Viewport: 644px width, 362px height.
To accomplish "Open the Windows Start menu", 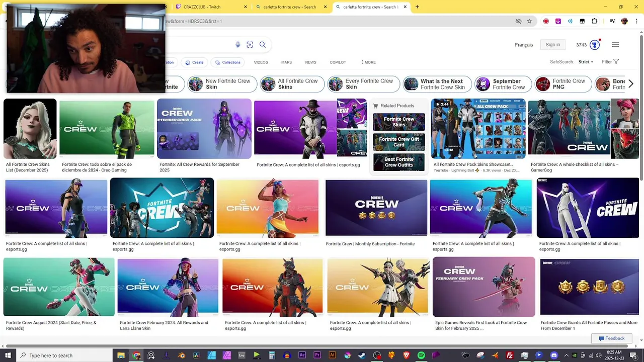I will [x=8, y=355].
